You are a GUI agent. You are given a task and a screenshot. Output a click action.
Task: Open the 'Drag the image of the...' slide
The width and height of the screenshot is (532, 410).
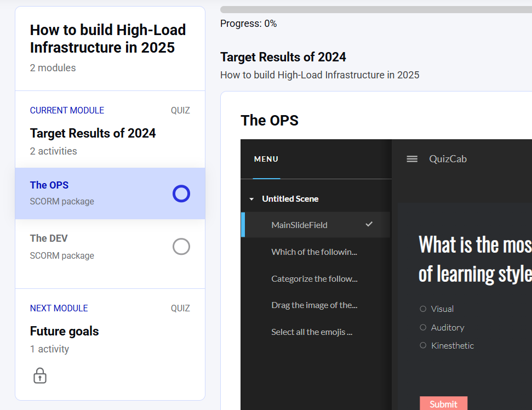point(316,305)
